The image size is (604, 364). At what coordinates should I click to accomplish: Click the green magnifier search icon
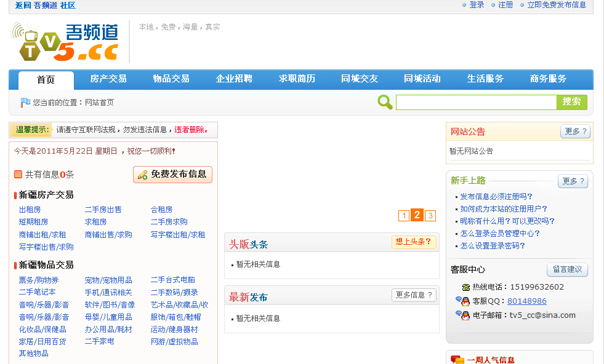(385, 102)
